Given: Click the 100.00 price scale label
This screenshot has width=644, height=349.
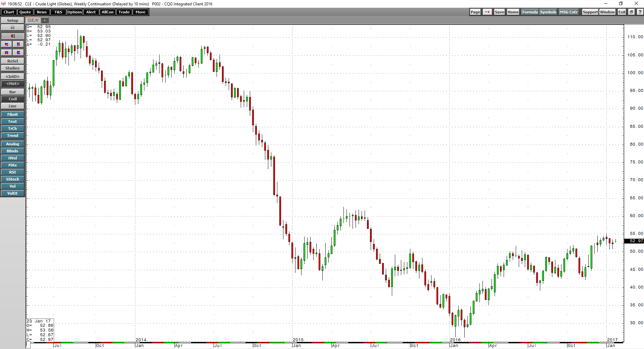Looking at the screenshot, I should 635,73.
